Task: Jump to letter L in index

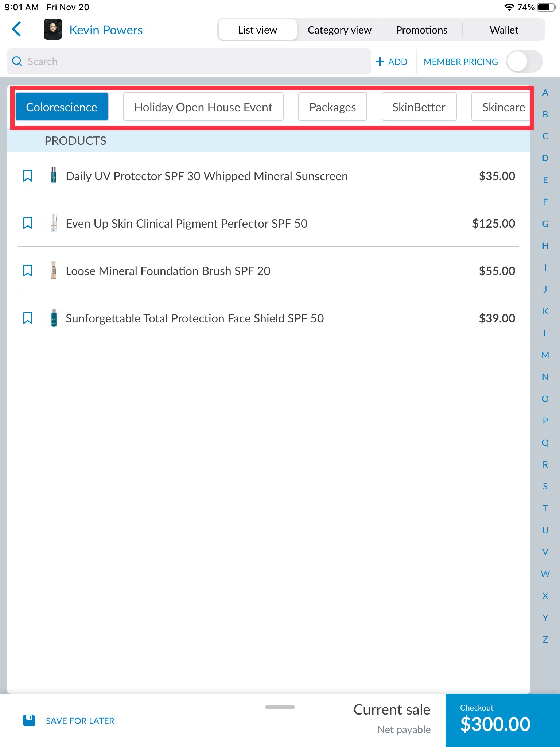Action: pyautogui.click(x=545, y=333)
